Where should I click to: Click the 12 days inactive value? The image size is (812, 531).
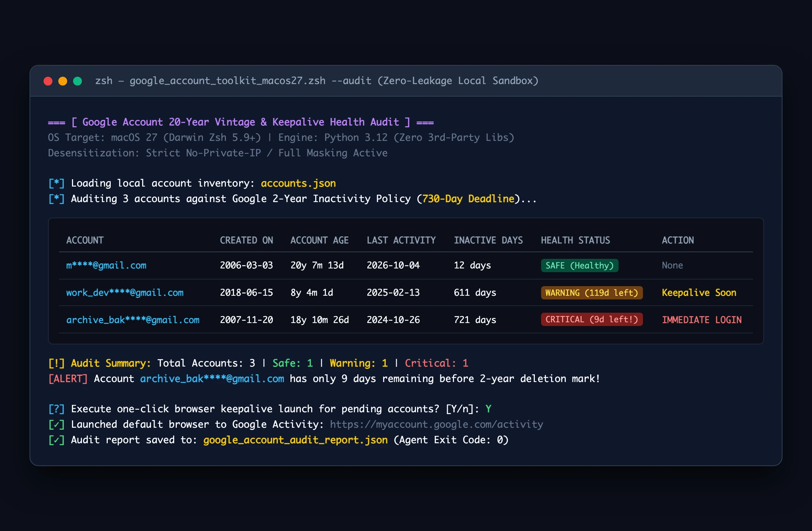472,265
